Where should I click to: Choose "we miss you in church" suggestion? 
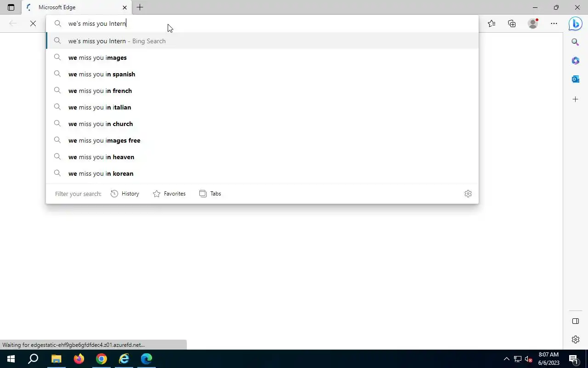click(x=262, y=124)
